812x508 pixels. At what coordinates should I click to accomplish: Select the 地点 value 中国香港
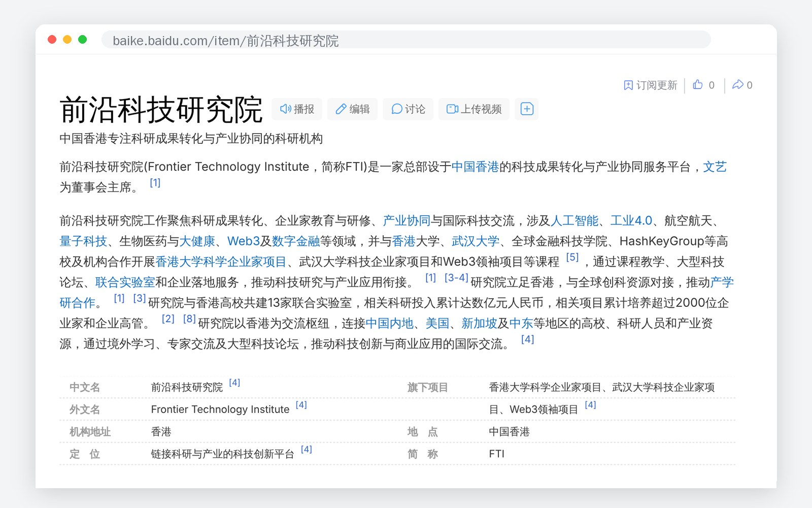click(x=509, y=431)
